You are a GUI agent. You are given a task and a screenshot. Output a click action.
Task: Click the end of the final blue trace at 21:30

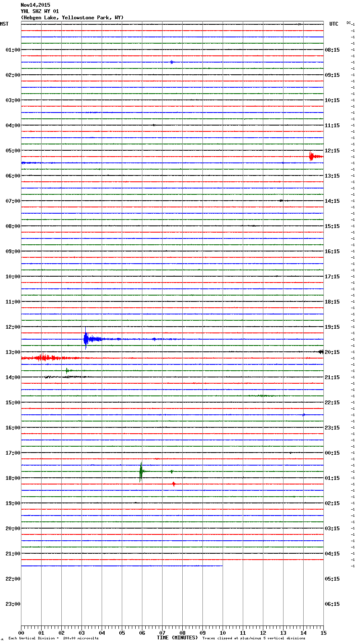point(222,566)
